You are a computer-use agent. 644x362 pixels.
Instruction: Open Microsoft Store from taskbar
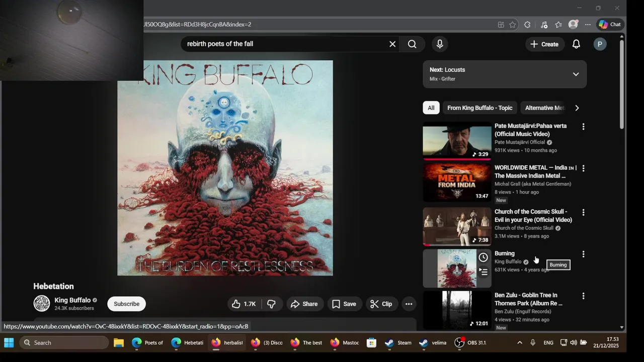coord(371,343)
